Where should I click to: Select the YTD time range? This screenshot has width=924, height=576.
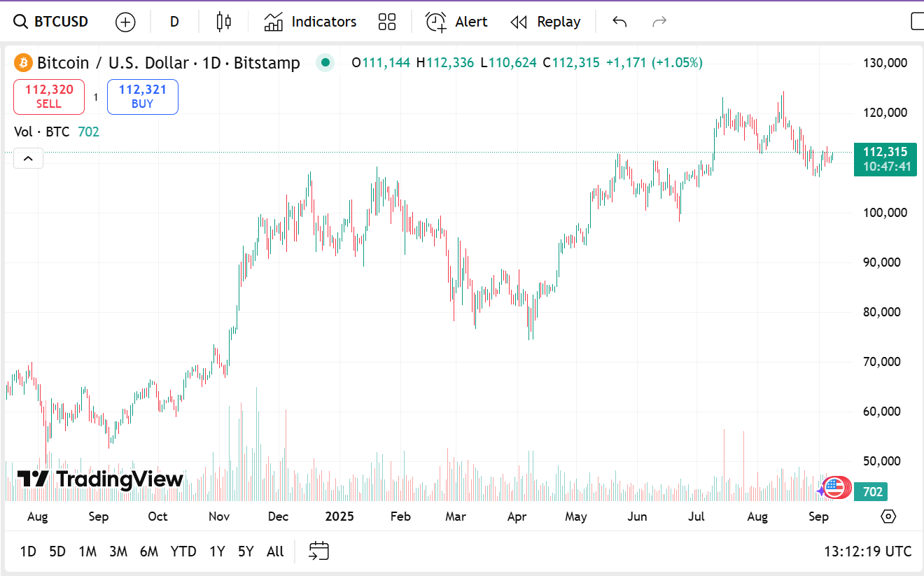coord(183,552)
